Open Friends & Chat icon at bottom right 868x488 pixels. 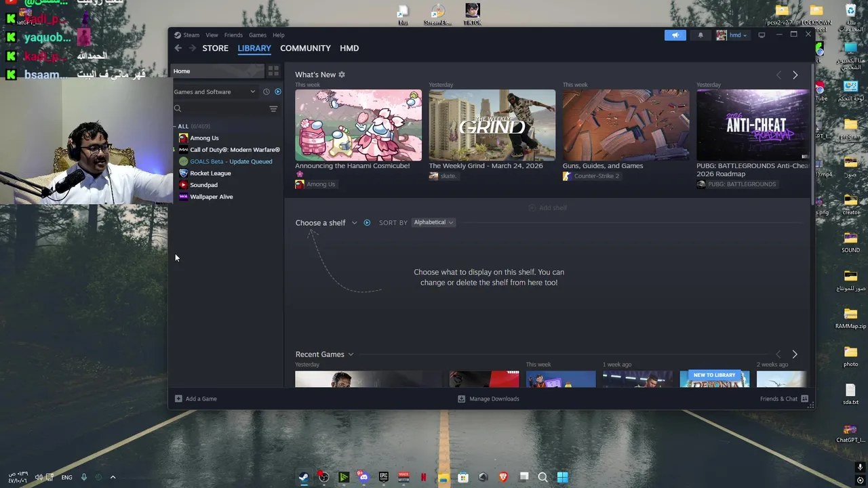tap(805, 399)
